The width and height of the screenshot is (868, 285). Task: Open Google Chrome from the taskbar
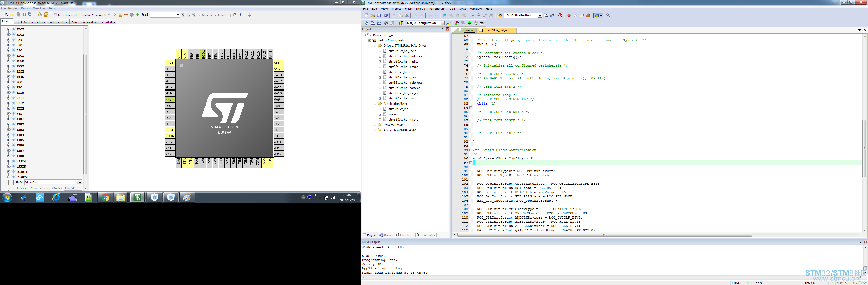105,197
